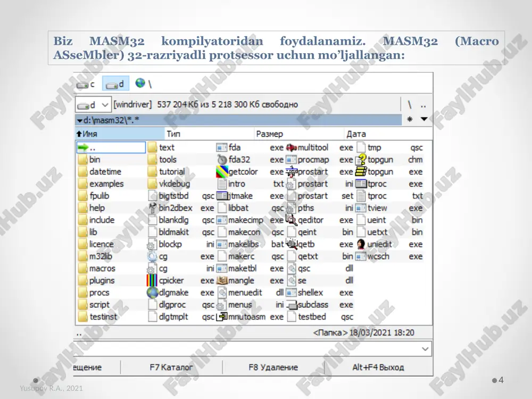532x399 pixels.
Task: Select the mnutoasm exe icon
Action: coord(222,317)
